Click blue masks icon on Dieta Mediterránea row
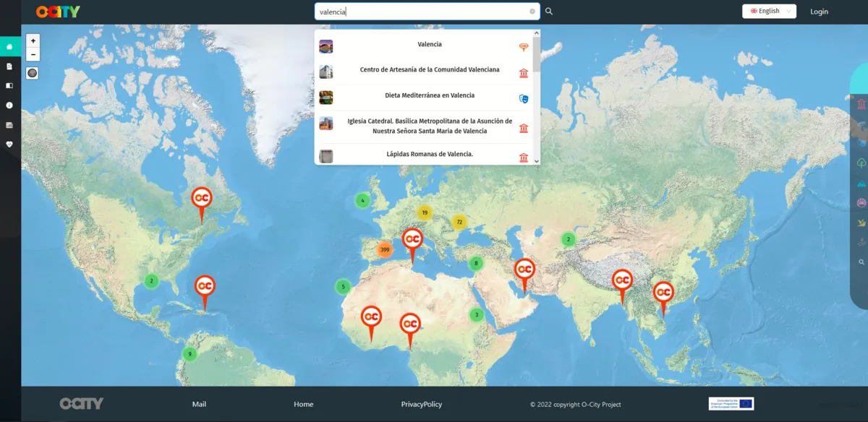868x422 pixels. tap(524, 98)
